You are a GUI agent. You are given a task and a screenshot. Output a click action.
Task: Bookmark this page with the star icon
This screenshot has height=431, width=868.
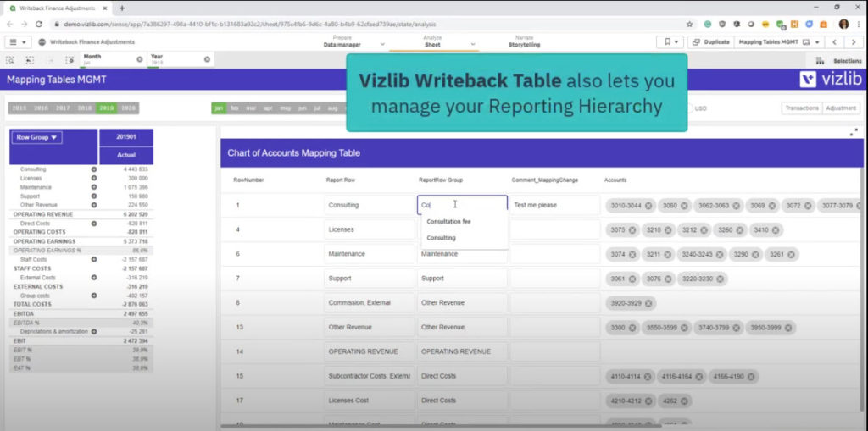(x=689, y=25)
